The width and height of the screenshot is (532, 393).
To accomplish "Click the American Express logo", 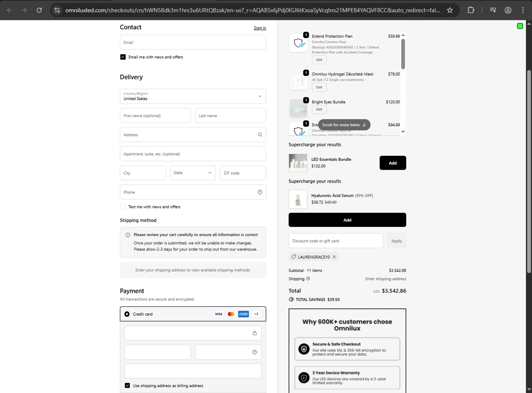I will (x=243, y=314).
